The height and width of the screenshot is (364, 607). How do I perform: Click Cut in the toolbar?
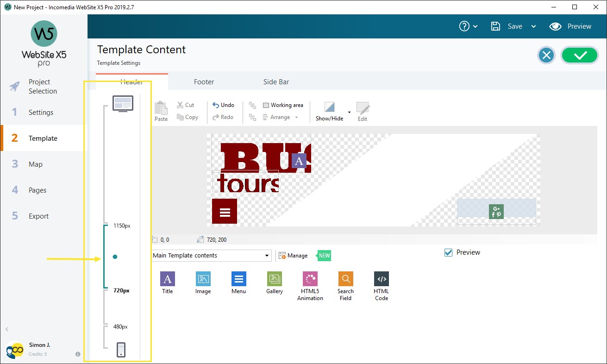point(185,105)
